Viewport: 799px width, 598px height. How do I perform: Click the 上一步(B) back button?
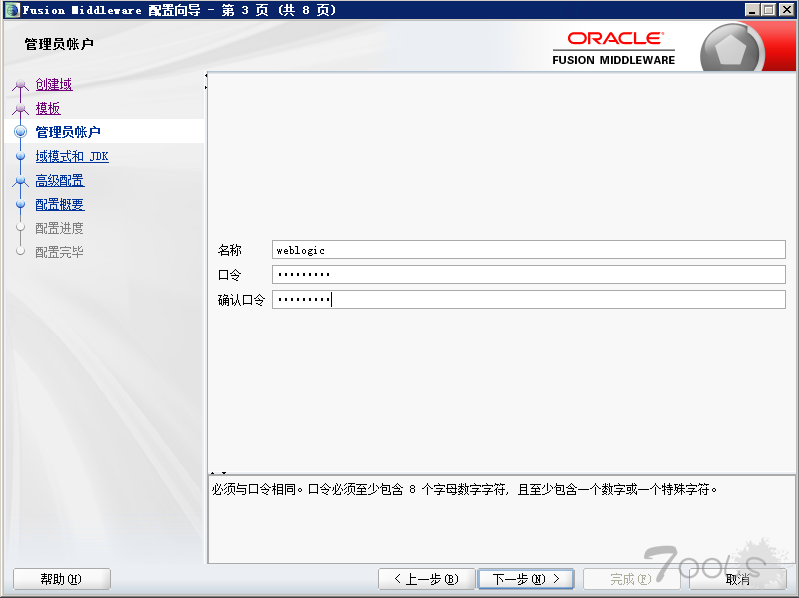point(425,579)
